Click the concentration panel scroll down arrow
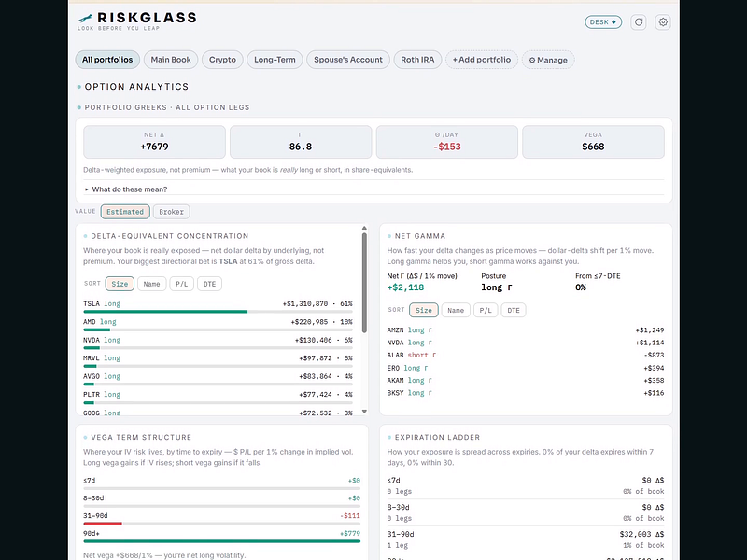The image size is (747, 560). [364, 412]
